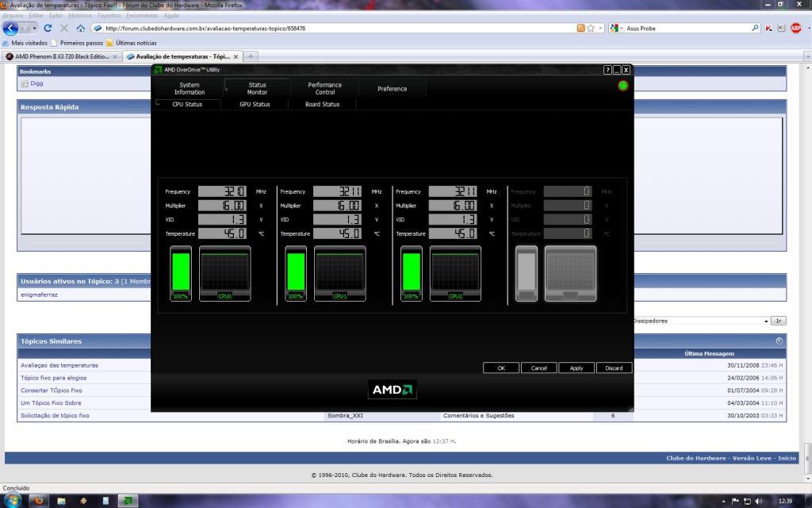Screen dimensions: 812x508
Task: Show hidden system tray icons
Action: (724, 502)
